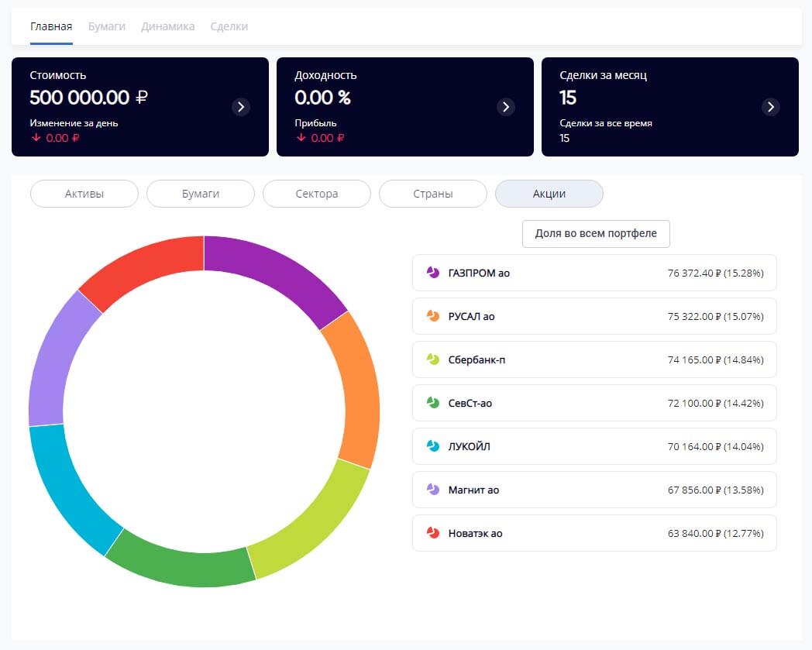Screen dimensions: 812x650
Task: Click the ГАЗПРОМ ао pie icon
Action: click(433, 273)
